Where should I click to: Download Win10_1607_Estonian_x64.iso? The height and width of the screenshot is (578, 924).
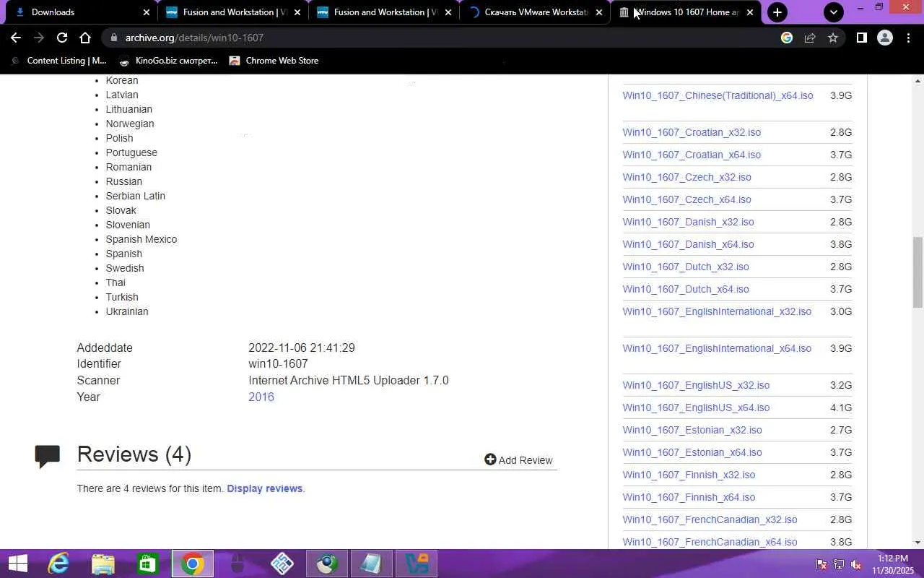692,452
